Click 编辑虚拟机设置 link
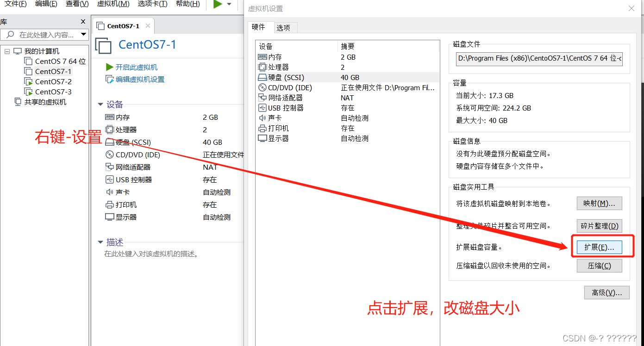The width and height of the screenshot is (644, 346). 140,80
